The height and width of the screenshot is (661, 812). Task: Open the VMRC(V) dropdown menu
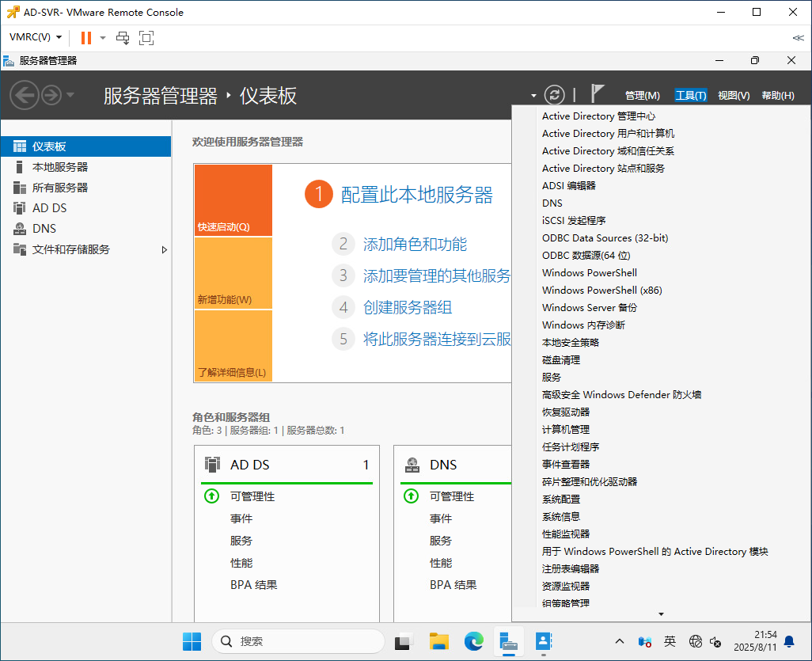[31, 37]
